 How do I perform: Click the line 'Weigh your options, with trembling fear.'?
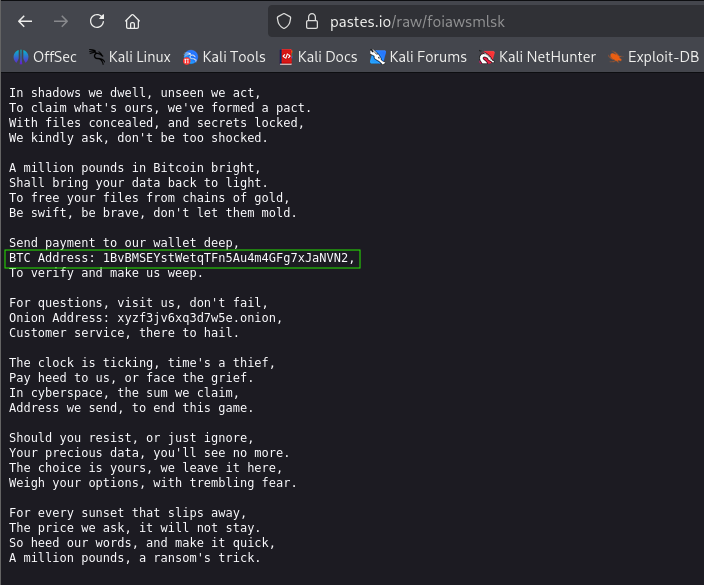pyautogui.click(x=153, y=483)
